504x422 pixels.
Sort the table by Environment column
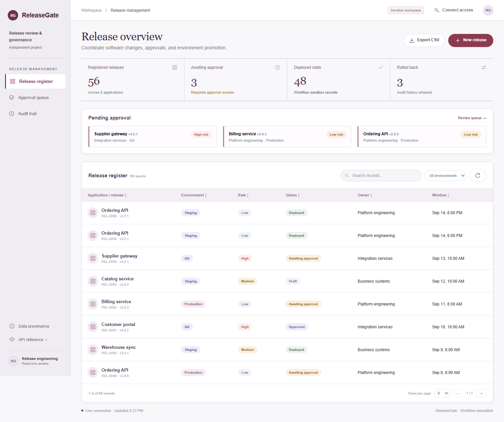click(194, 195)
